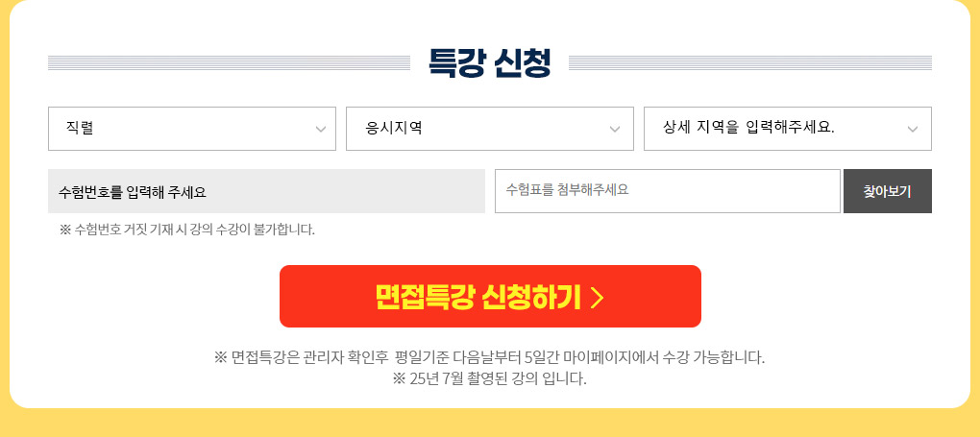This screenshot has height=437, width=980.
Task: Select the 수험번호 거짓 기재 warning note
Action: (187, 230)
